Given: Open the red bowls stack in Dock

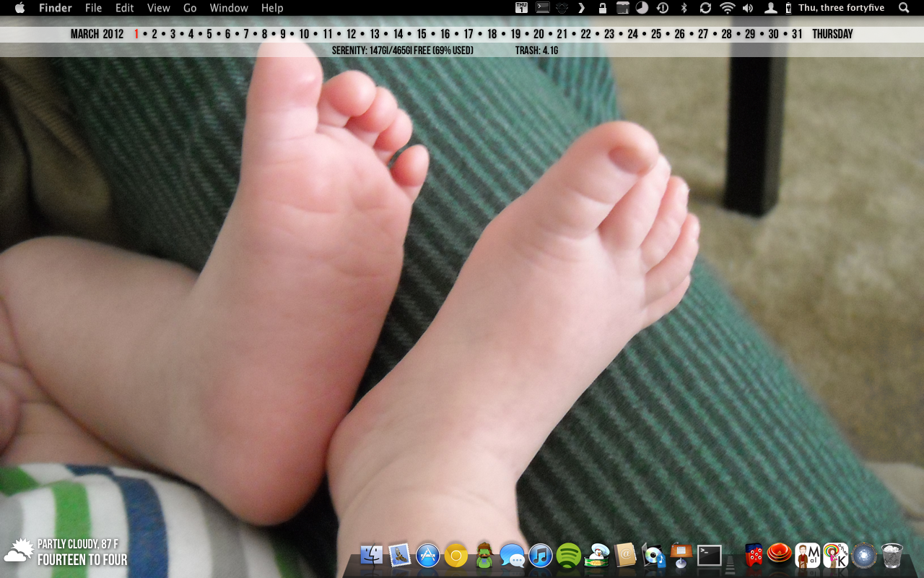Looking at the screenshot, I should click(x=780, y=555).
